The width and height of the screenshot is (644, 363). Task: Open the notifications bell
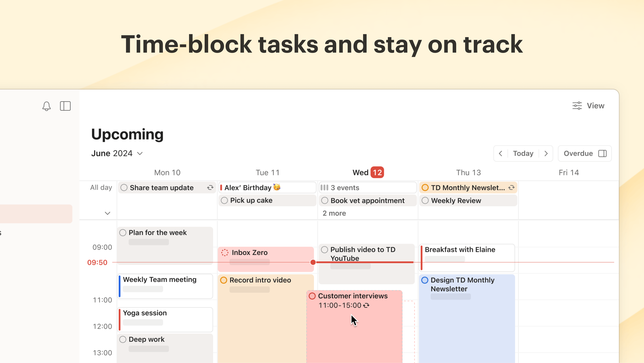[46, 106]
